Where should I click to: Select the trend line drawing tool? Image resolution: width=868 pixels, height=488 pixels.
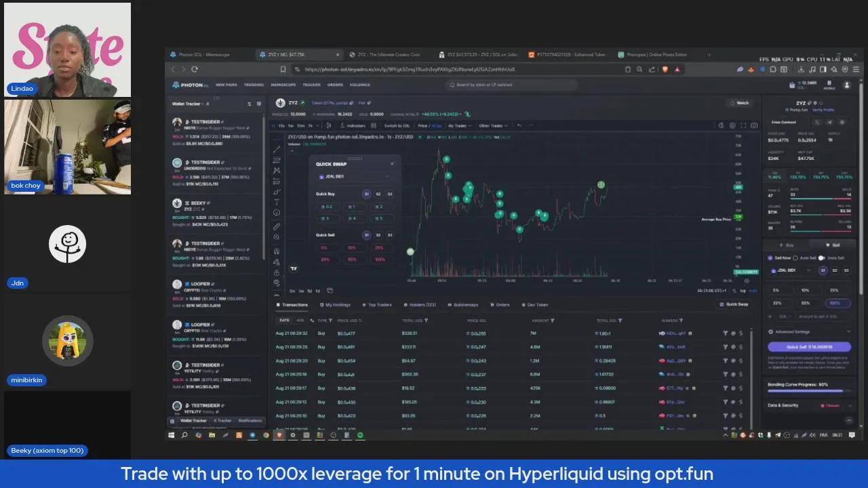click(277, 149)
